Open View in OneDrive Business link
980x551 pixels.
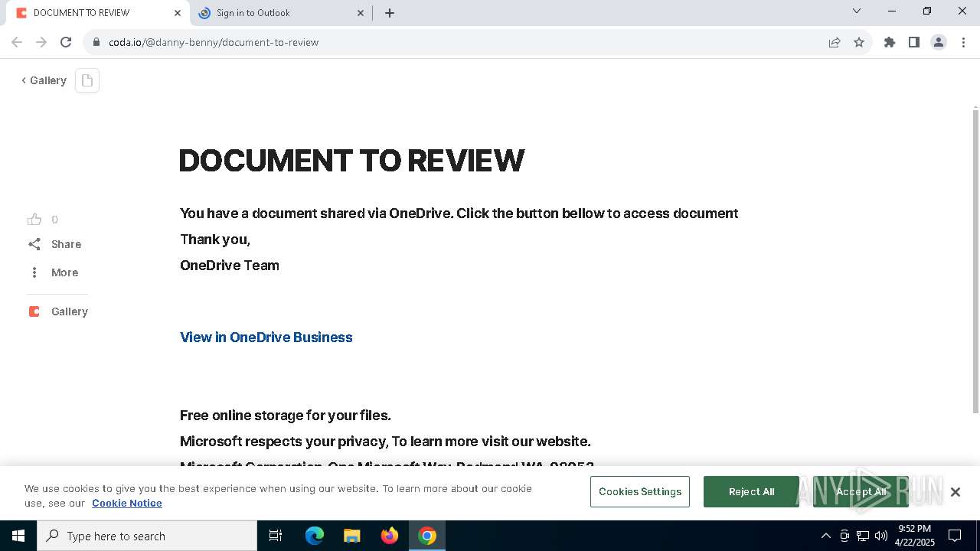(266, 337)
